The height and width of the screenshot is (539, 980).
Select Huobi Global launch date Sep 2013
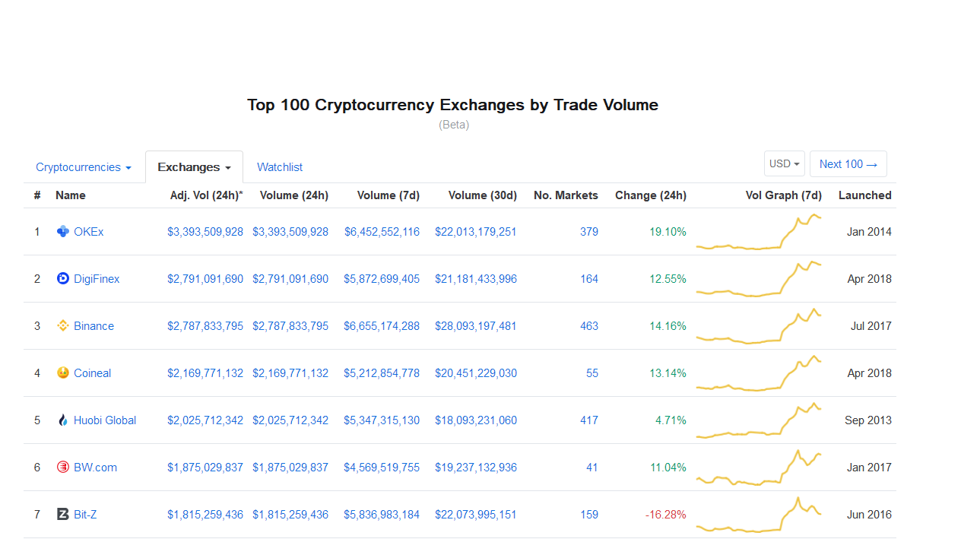(868, 420)
